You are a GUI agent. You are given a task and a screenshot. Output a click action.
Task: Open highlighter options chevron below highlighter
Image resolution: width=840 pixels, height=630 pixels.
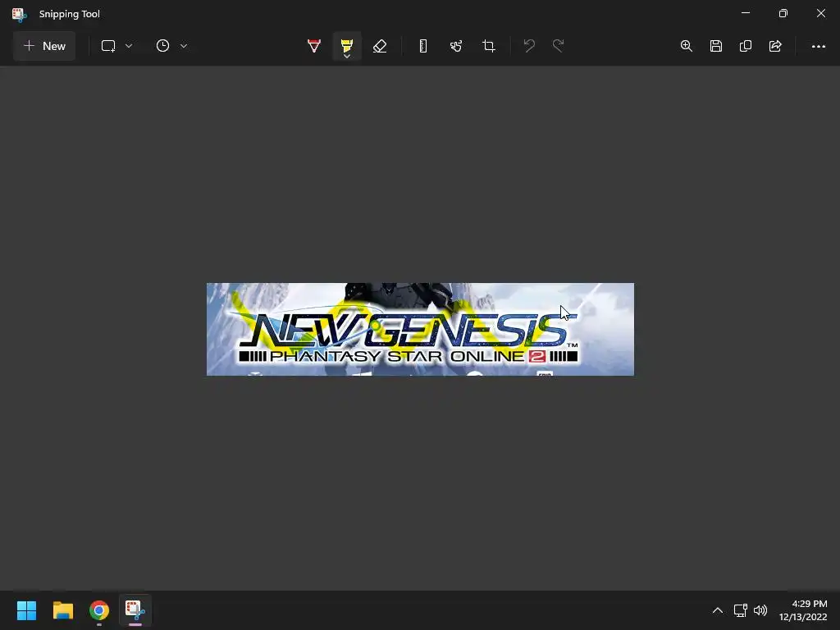tap(347, 57)
